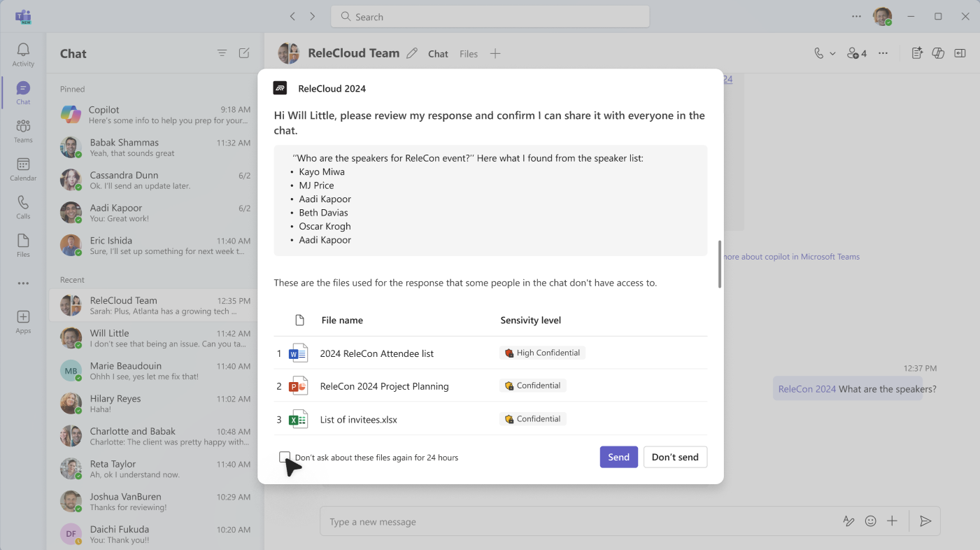Click the Don't send button
Screen dimensions: 980x550
click(675, 457)
